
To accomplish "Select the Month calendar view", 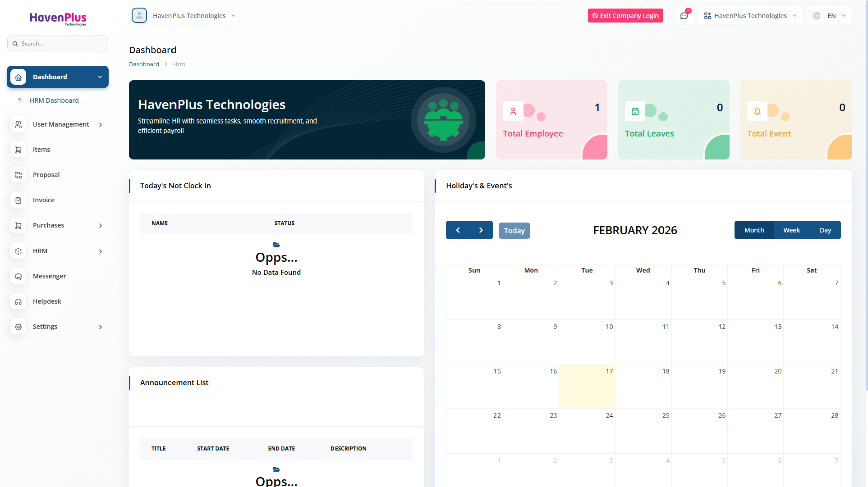I will pyautogui.click(x=754, y=230).
